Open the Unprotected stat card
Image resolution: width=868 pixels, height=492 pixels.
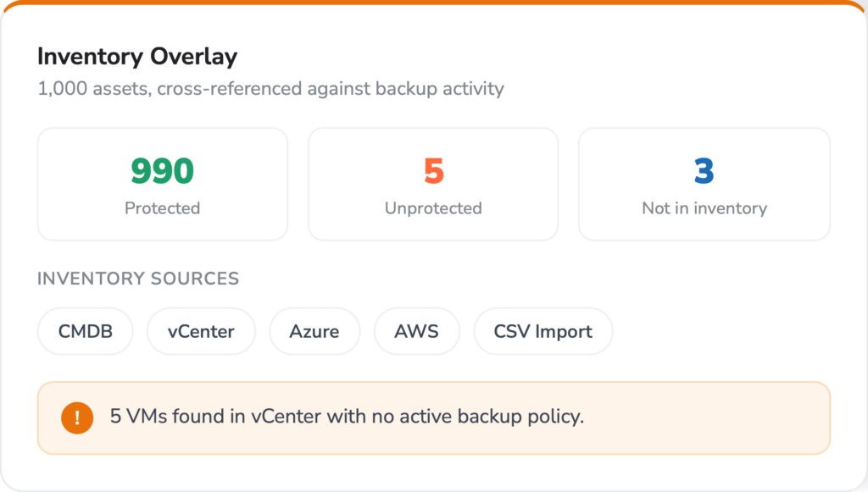(433, 184)
